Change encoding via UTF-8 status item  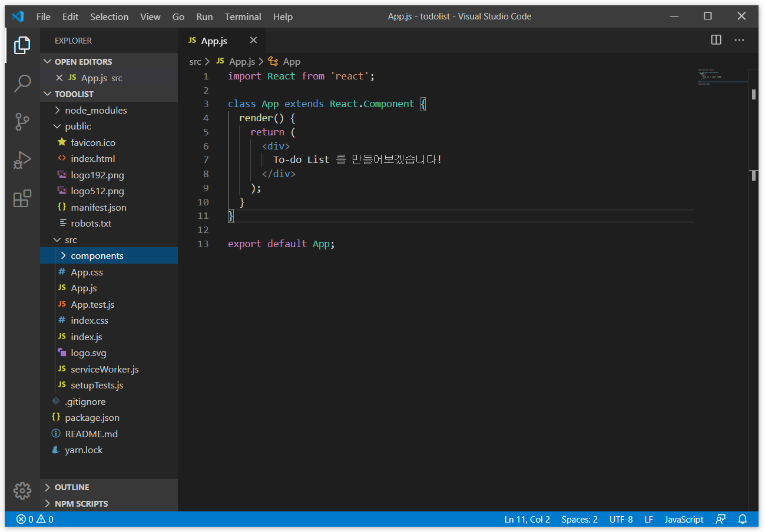point(621,520)
